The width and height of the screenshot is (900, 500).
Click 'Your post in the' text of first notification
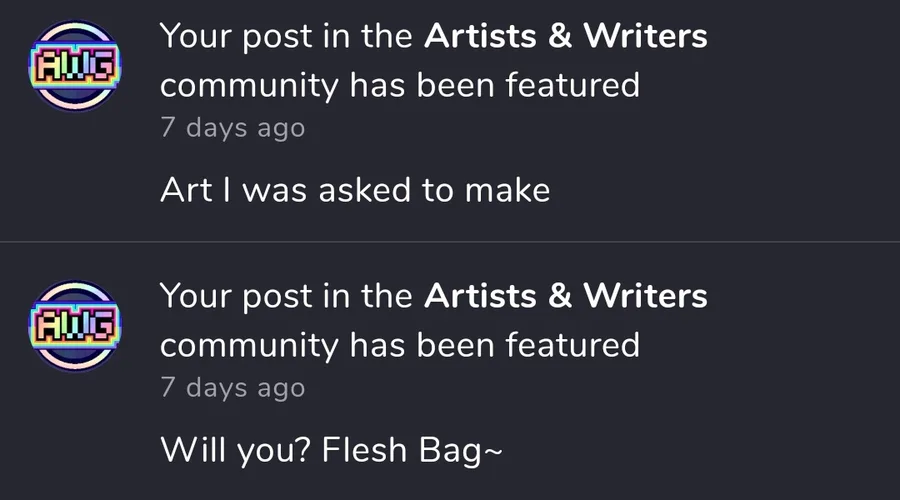coord(286,37)
